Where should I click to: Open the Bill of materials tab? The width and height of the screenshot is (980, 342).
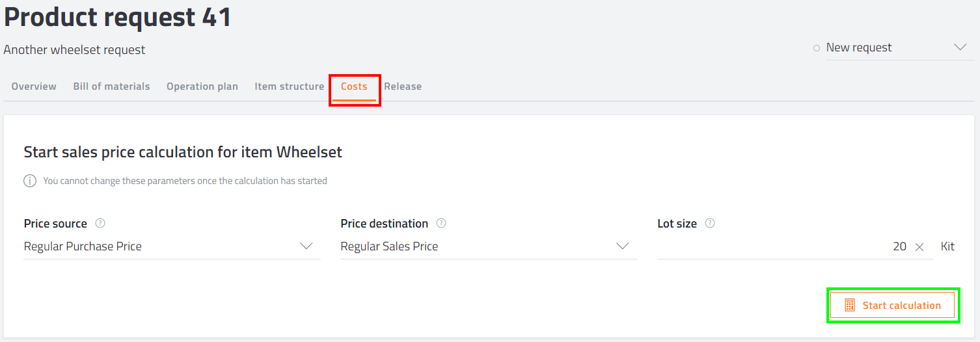[111, 86]
